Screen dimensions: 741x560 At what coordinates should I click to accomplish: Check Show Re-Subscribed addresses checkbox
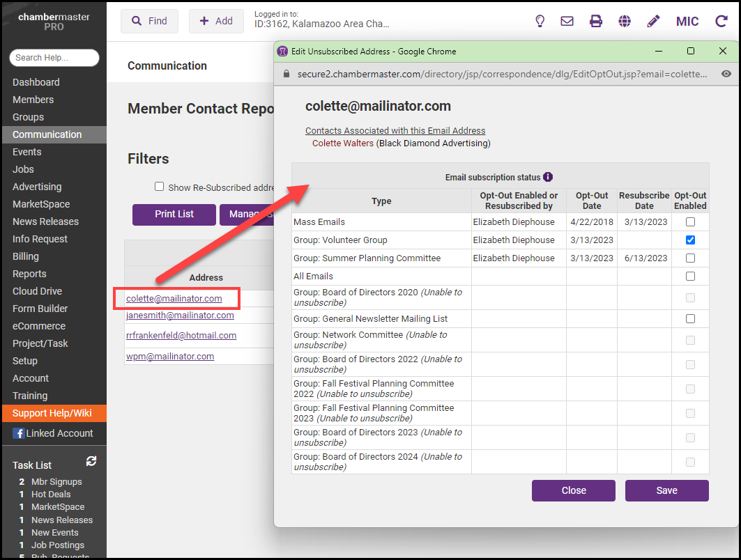pos(159,187)
